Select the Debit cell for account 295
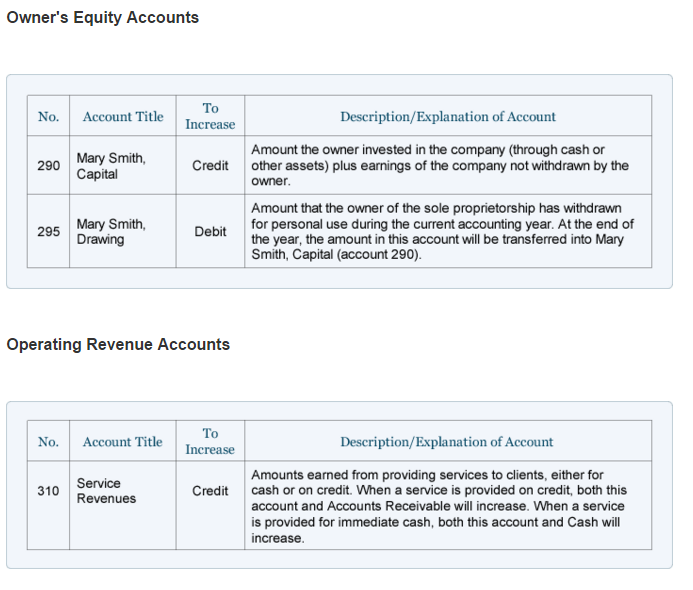 click(x=210, y=231)
